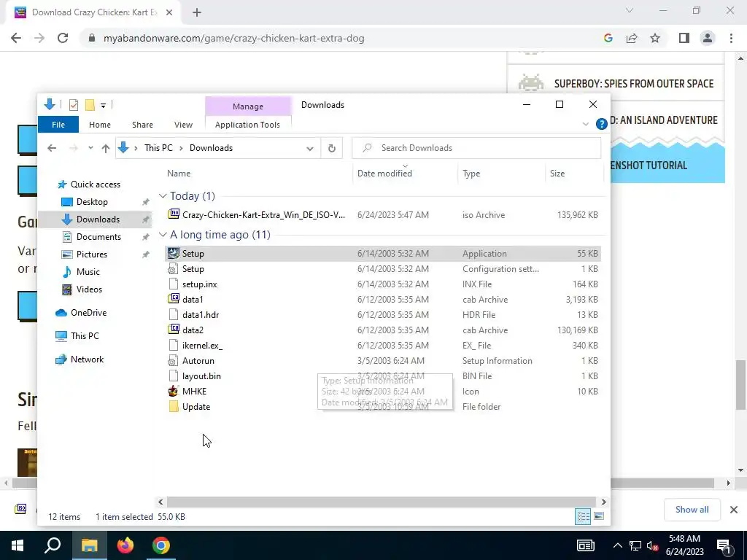Share this page from address bar
This screenshot has height=560, width=747.
click(632, 38)
